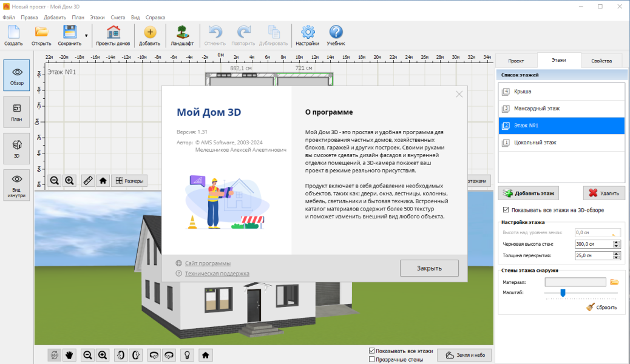Zoom in using the 2D plan toolbar
This screenshot has width=630, height=364.
click(x=70, y=181)
